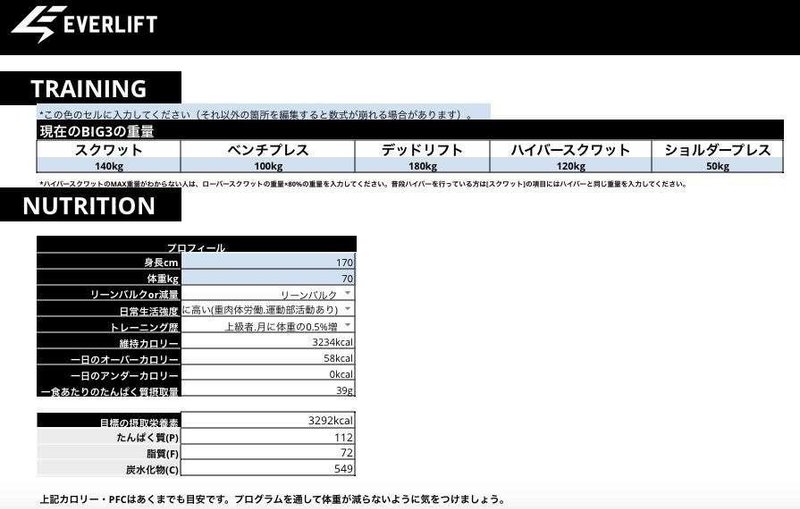Viewport: 800px width, 509px height.
Task: Click the protein per meal value 39g
Action: point(268,389)
